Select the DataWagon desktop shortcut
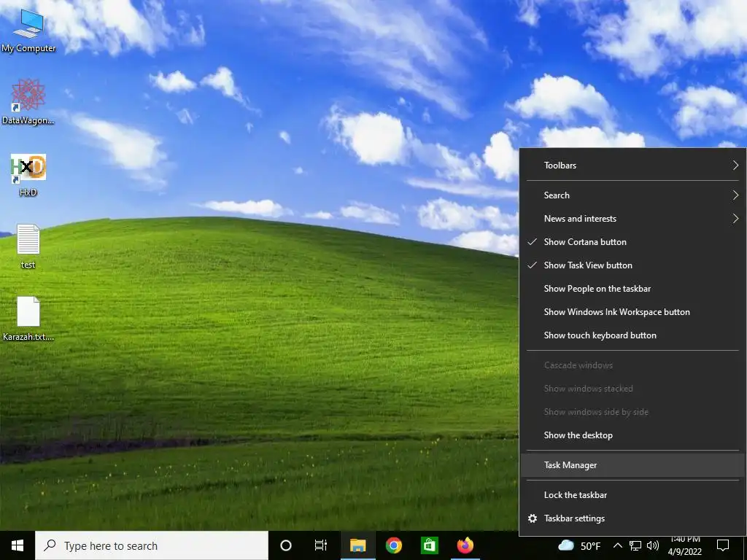Screen dimensions: 747x560 28,102
